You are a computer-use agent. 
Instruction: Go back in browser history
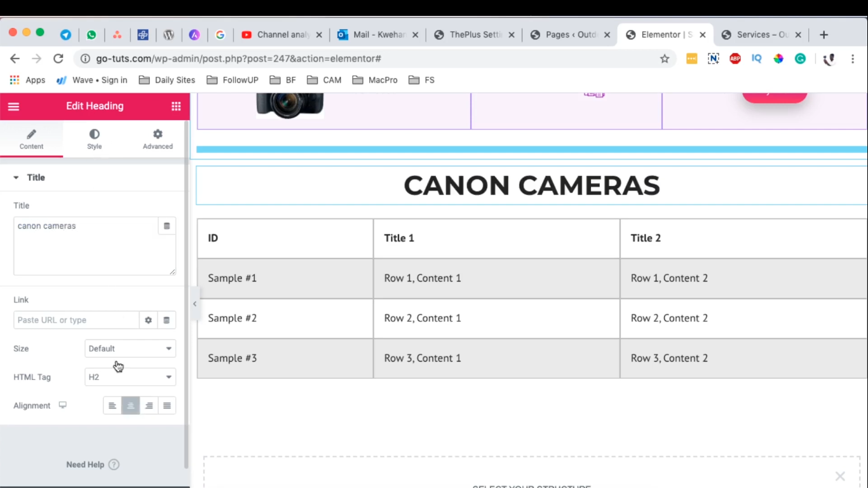point(15,58)
